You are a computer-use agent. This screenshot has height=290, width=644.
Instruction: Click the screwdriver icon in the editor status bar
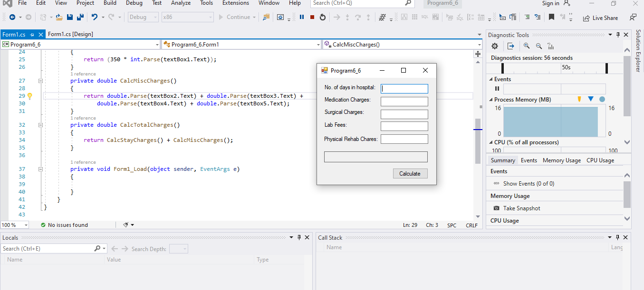point(126,225)
